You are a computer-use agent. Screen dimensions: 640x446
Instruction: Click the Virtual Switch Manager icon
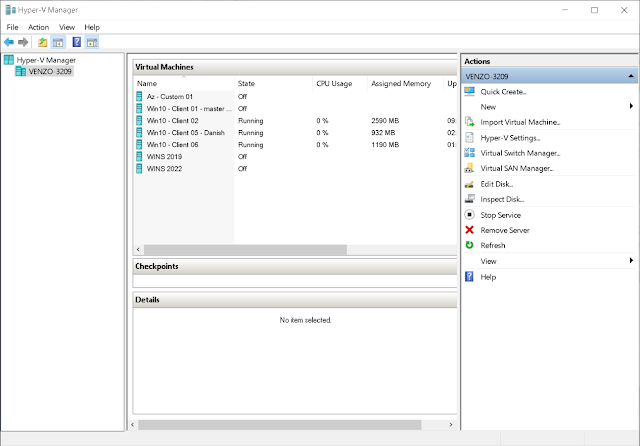pos(469,153)
